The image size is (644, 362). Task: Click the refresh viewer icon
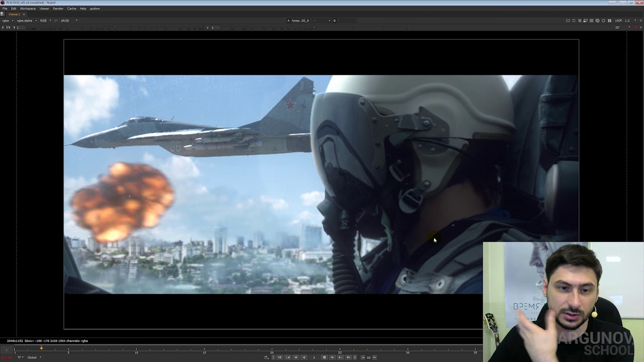pyautogui.click(x=598, y=21)
